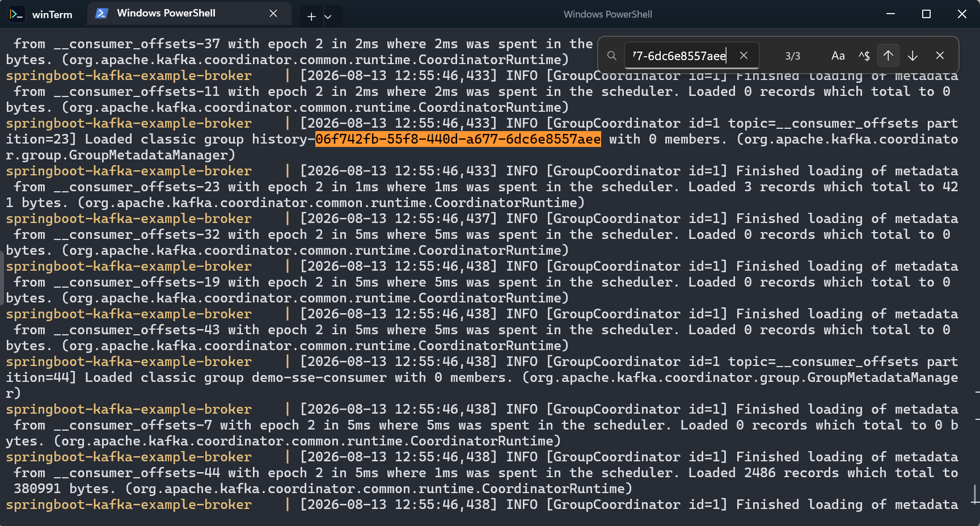Click '__consumer_offsets-19' log text
The height and width of the screenshot is (526, 980).
pos(137,282)
